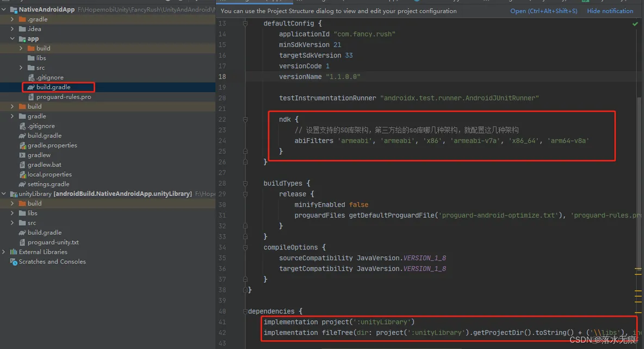Click the settings.gradle elephant icon

tap(22, 184)
